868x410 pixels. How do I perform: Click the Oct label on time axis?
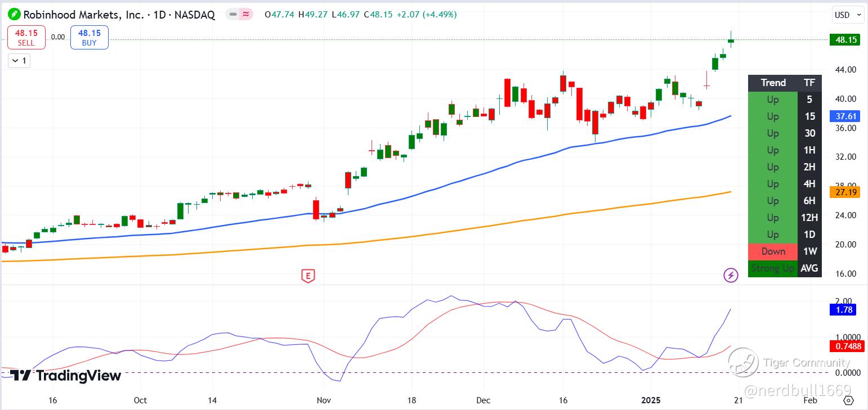140,400
